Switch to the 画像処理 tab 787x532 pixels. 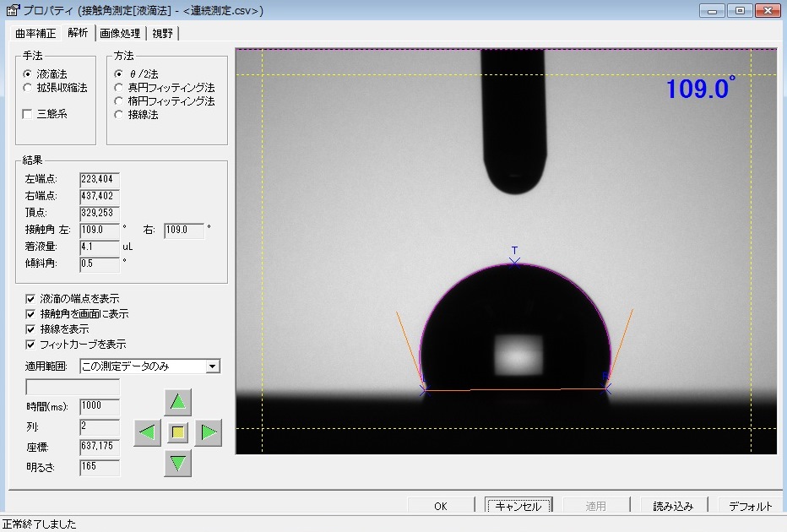pos(120,34)
